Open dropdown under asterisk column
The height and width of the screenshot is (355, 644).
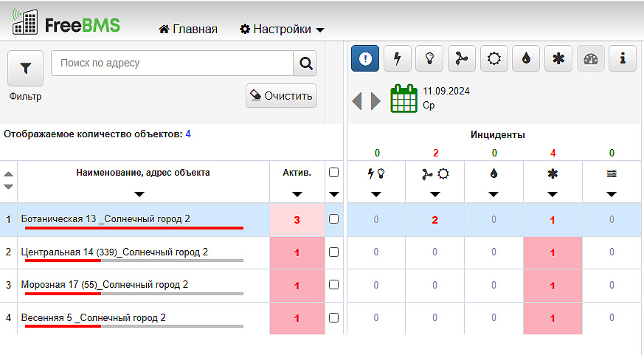(553, 194)
